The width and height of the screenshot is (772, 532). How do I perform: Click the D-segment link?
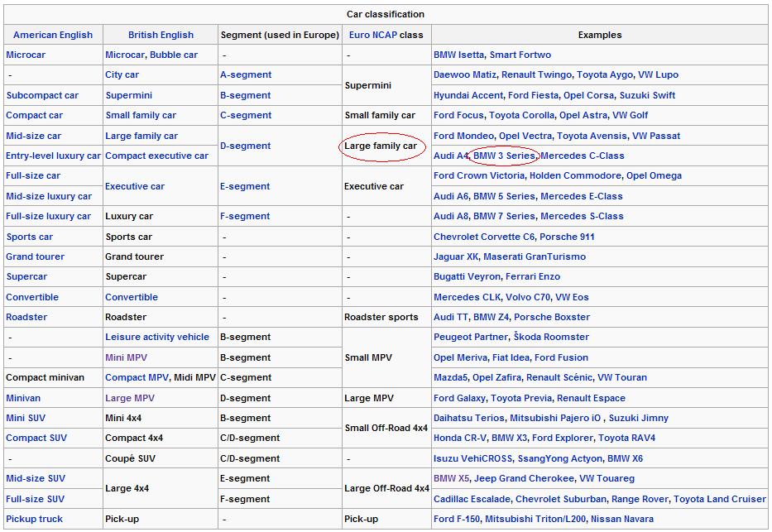coord(245,146)
